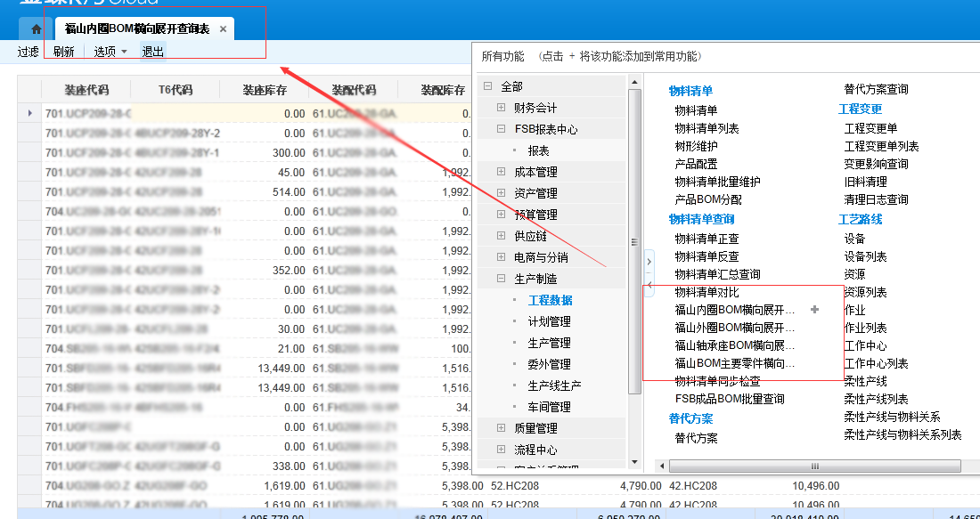Click the horizontal scrollbar in function panel

(813, 466)
